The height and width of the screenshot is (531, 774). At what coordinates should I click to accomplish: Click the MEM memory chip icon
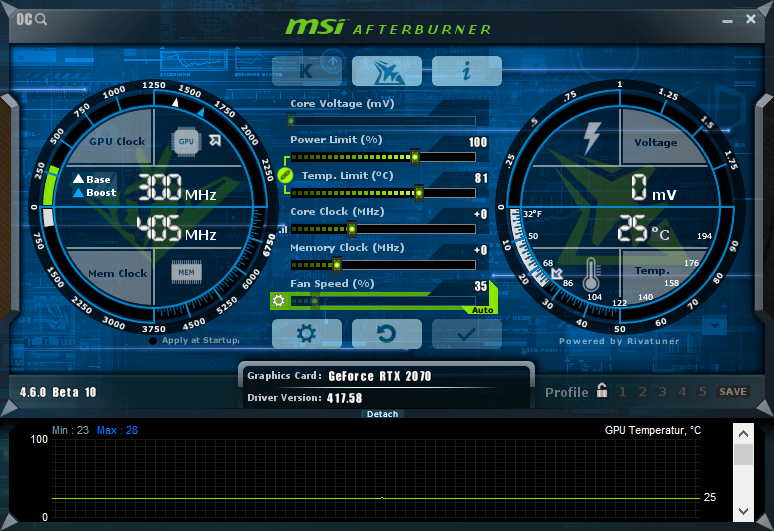[x=186, y=272]
